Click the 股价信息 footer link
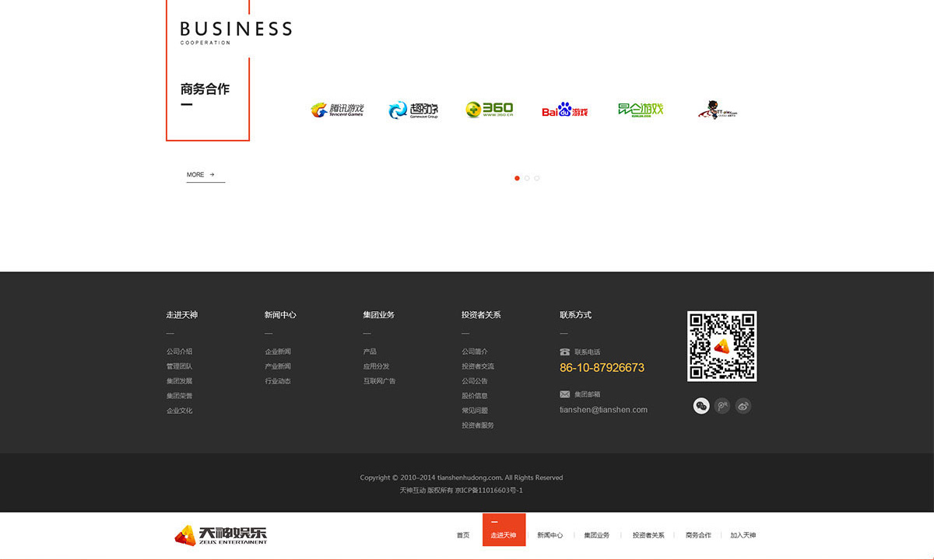The height and width of the screenshot is (560, 934). click(x=474, y=396)
